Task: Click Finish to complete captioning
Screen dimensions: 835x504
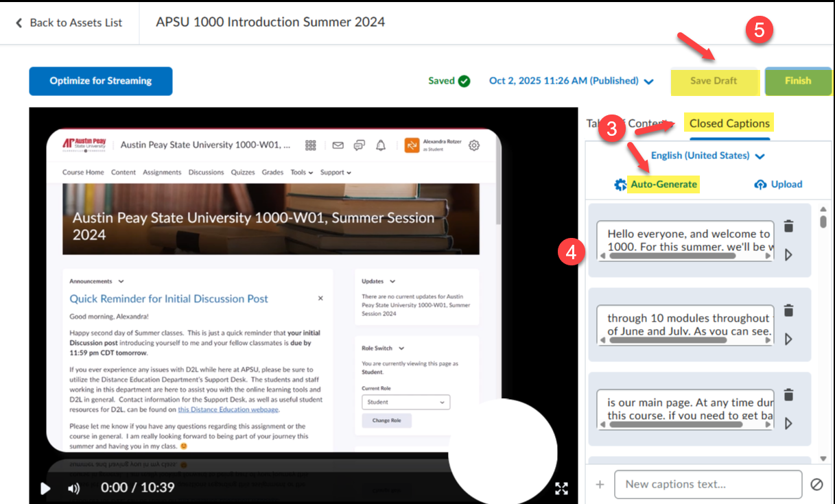Action: [x=798, y=81]
